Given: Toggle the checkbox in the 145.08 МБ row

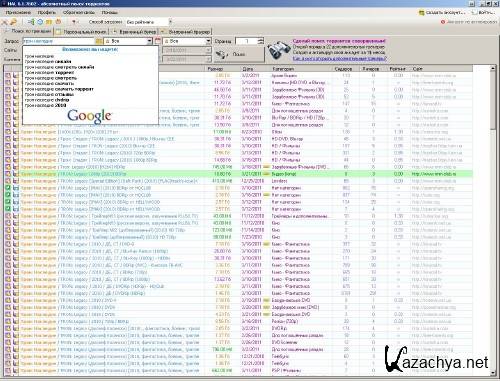Looking at the screenshot, I should click(8, 167).
